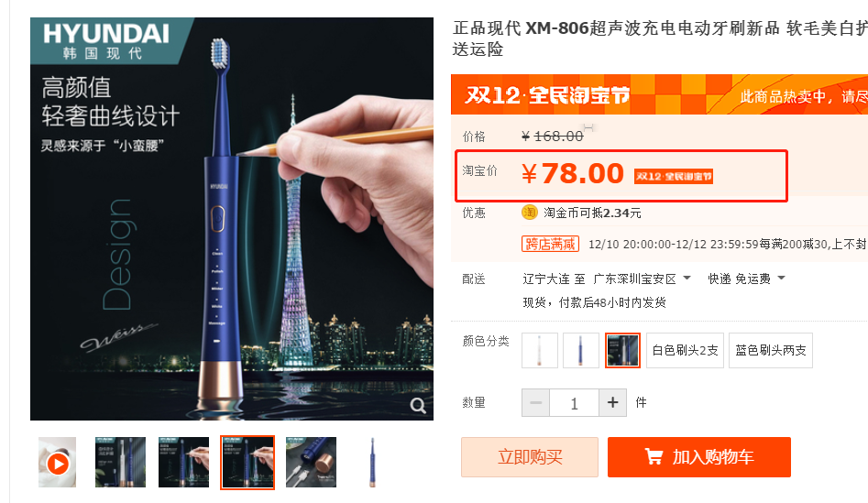Increase quantity with the plus button
The height and width of the screenshot is (503, 868).
click(613, 402)
